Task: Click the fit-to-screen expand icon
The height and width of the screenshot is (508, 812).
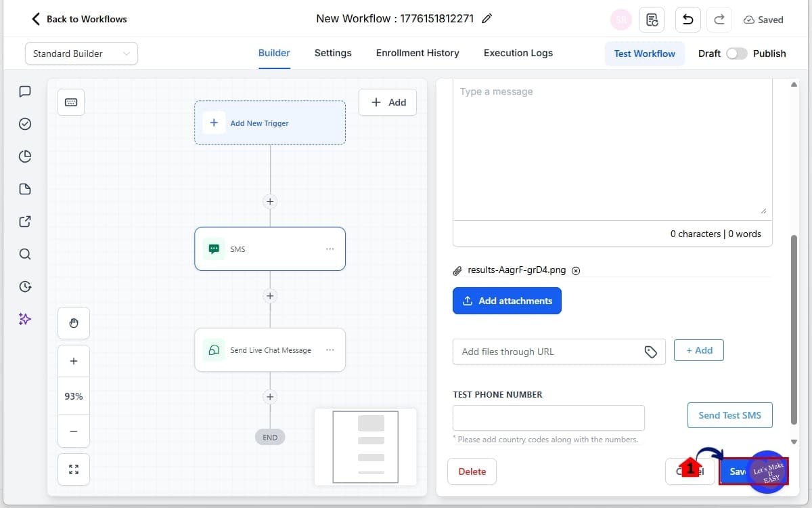Action: [74, 469]
